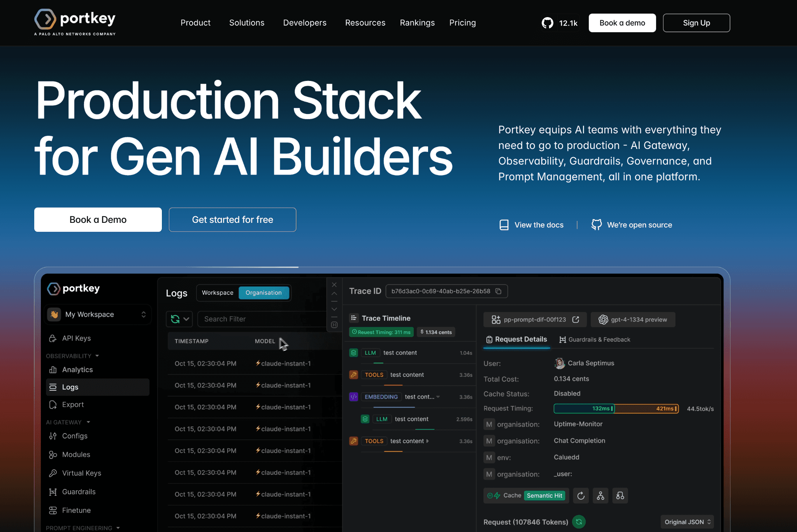Select the Organisation scope toggle
Screen dimensions: 797x532
click(x=264, y=293)
